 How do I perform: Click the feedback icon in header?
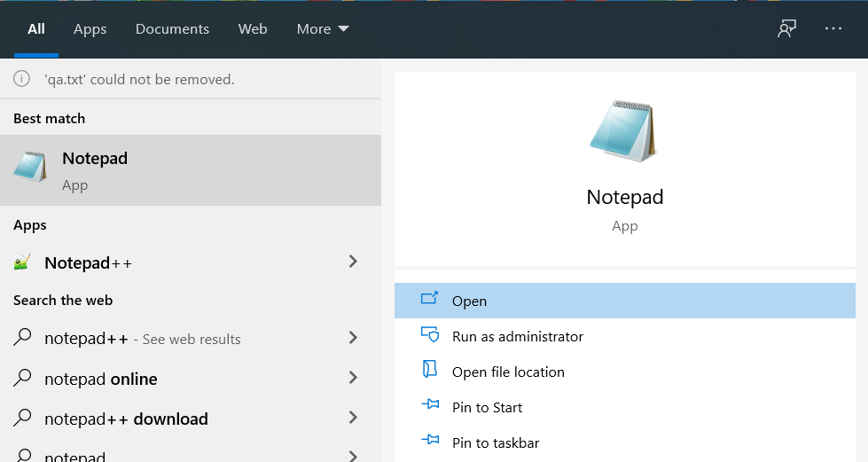pyautogui.click(x=786, y=28)
